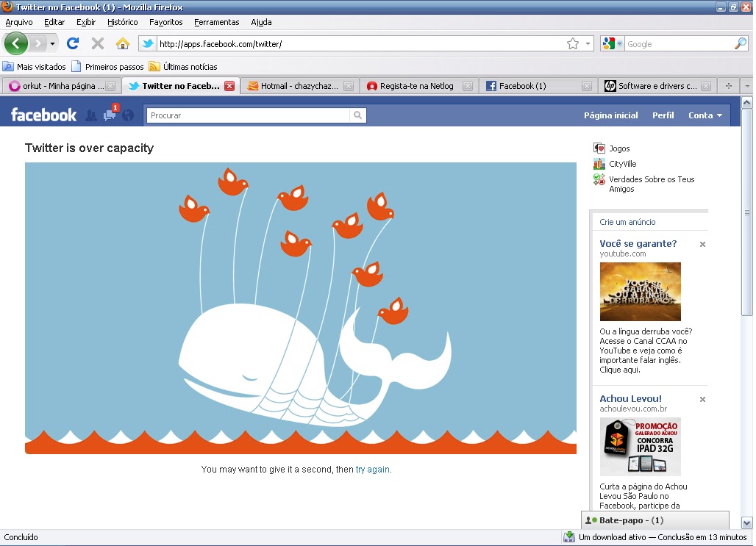
Task: Open the list all tabs dropdown
Action: point(747,86)
